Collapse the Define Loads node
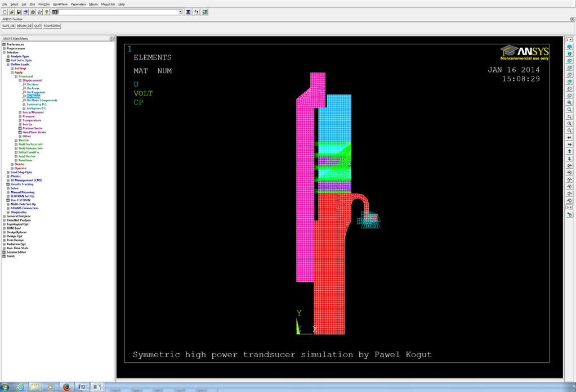The image size is (576, 392). tap(8, 65)
